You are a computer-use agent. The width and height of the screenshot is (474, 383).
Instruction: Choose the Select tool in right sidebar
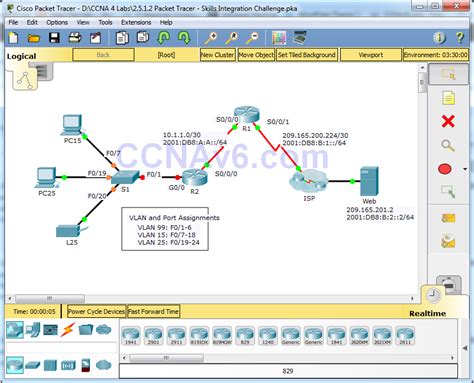[x=448, y=74]
